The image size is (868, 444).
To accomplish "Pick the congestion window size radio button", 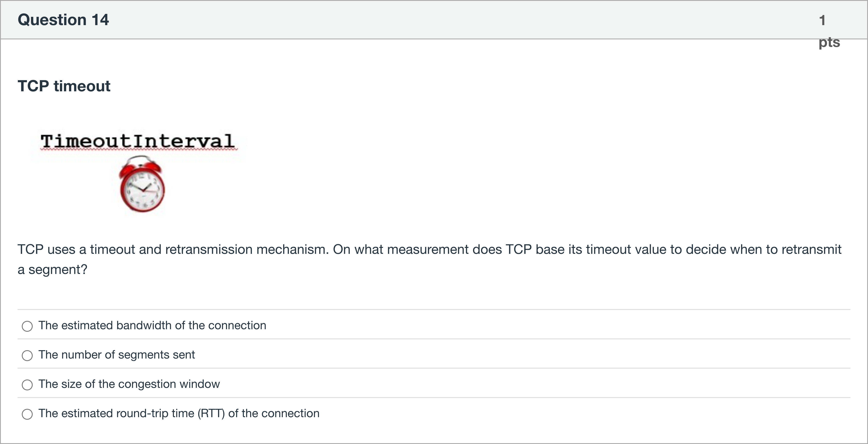I will click(27, 385).
